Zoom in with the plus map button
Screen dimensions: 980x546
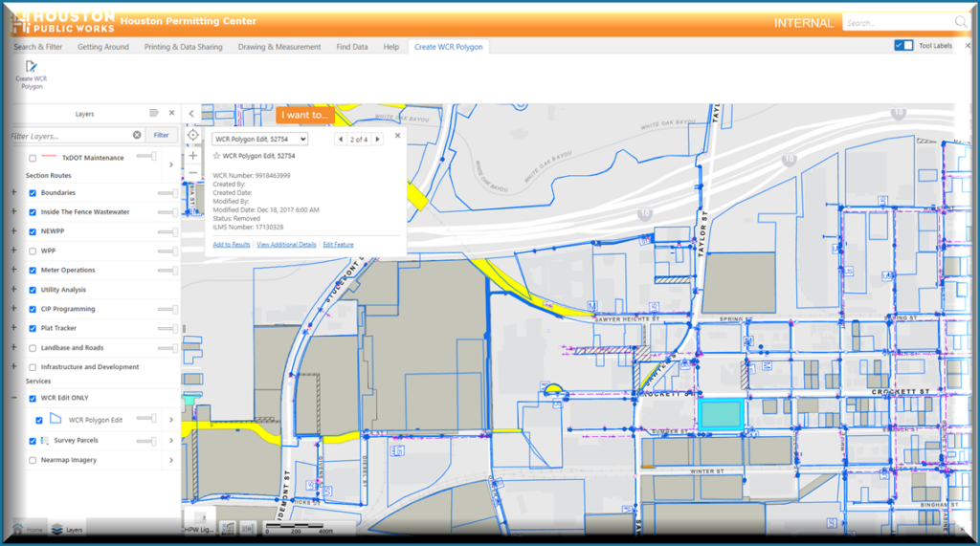pos(192,156)
